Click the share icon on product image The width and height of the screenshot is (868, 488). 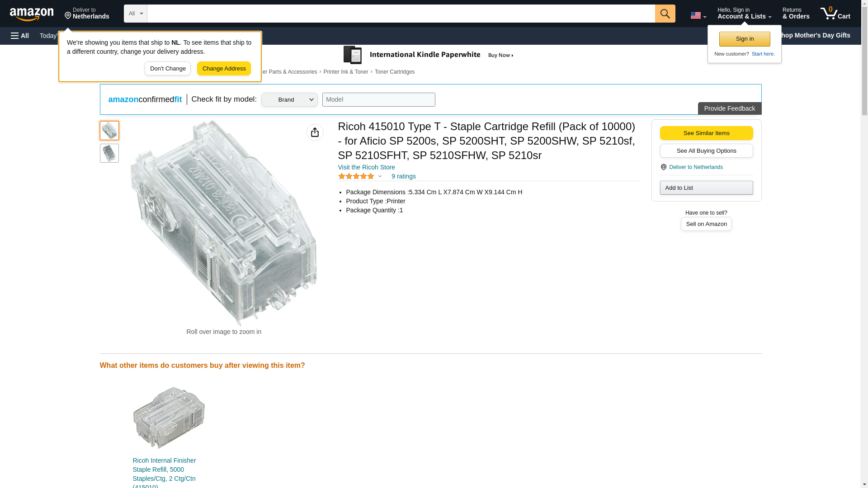click(315, 132)
